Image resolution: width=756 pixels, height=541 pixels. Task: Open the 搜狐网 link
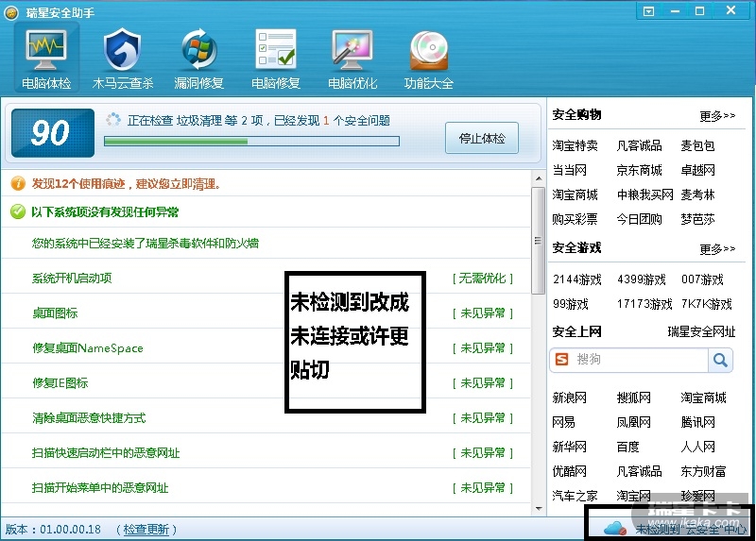pos(633,397)
